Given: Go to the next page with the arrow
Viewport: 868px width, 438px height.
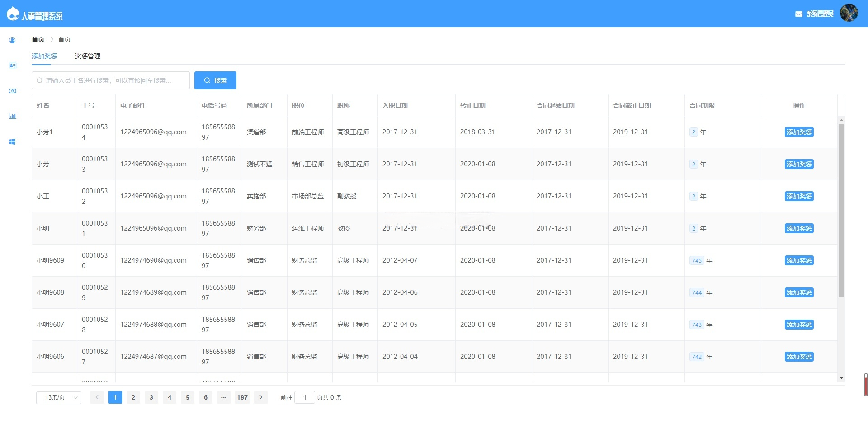Looking at the screenshot, I should coord(261,397).
